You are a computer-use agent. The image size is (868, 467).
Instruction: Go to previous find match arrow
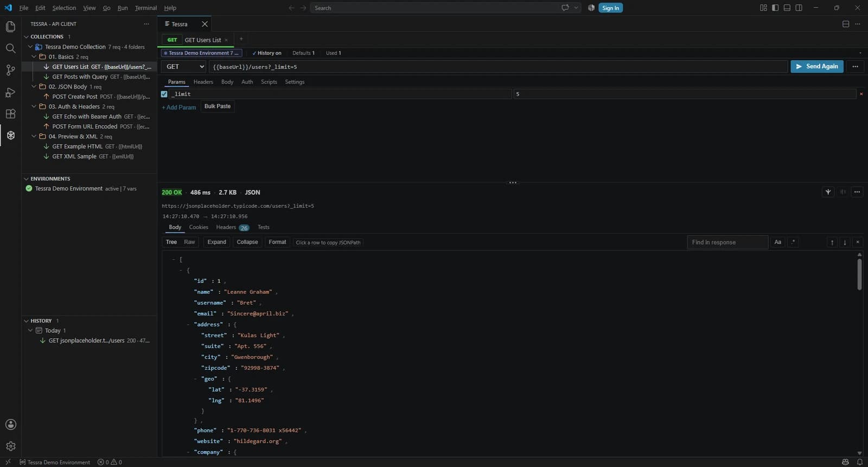coord(832,242)
